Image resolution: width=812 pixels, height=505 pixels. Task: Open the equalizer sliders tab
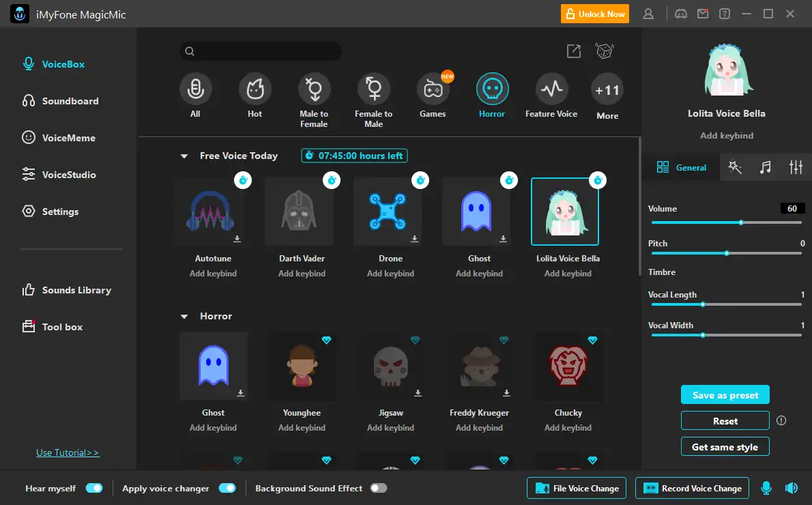(x=796, y=167)
